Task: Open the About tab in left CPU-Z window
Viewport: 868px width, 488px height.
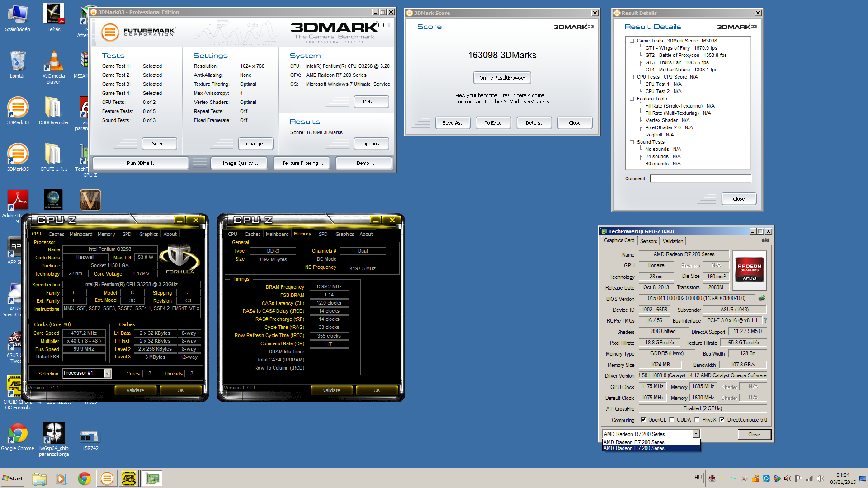Action: coord(170,234)
